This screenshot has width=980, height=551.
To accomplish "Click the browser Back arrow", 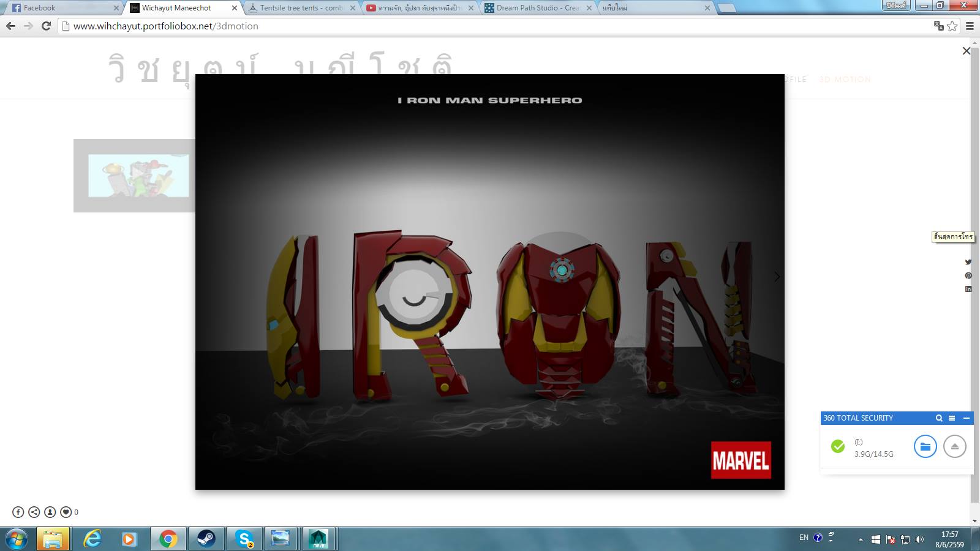I will [x=10, y=26].
